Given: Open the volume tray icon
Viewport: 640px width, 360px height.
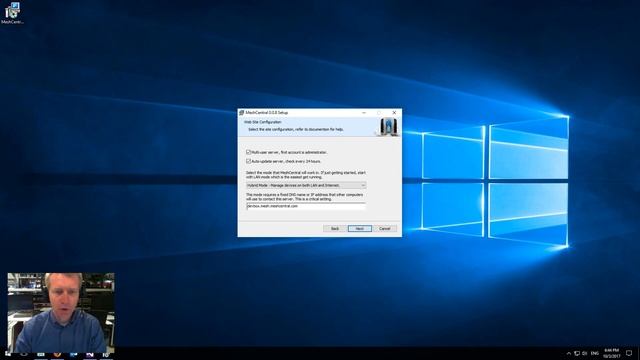Looking at the screenshot, I should pyautogui.click(x=584, y=353).
